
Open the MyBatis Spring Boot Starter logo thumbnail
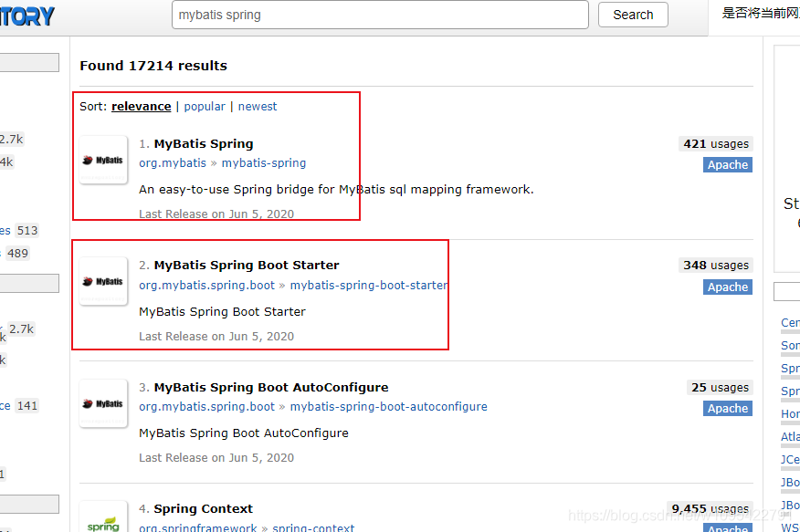(103, 281)
